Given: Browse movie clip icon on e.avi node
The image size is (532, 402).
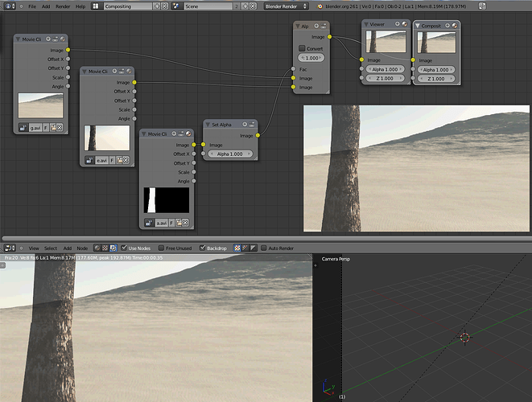Looking at the screenshot, I should pos(89,160).
